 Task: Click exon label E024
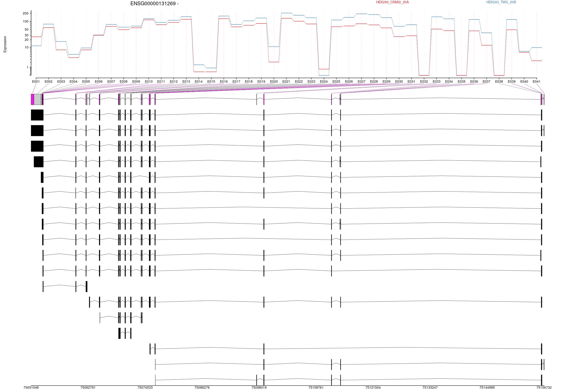[x=324, y=81]
